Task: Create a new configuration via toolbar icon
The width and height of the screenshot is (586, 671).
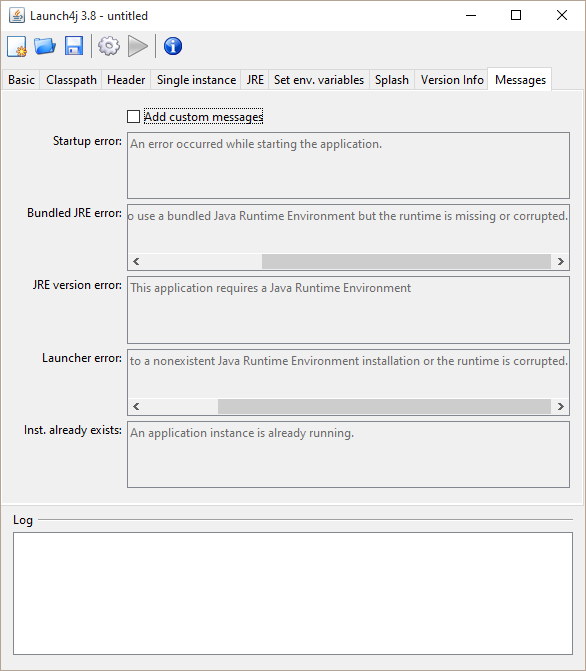Action: coord(17,46)
